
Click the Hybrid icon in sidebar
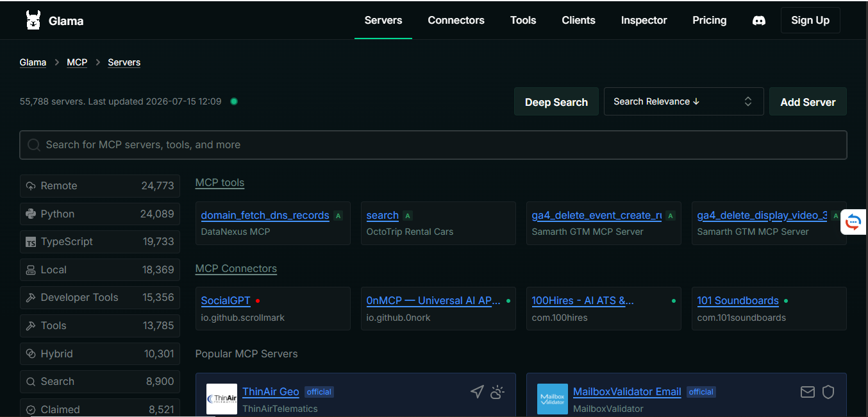tap(31, 353)
